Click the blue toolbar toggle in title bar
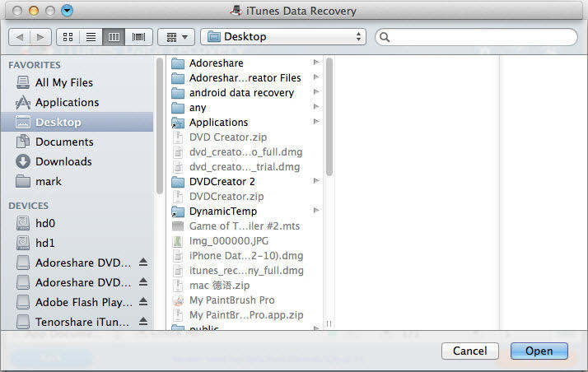The image size is (588, 372). point(67,11)
